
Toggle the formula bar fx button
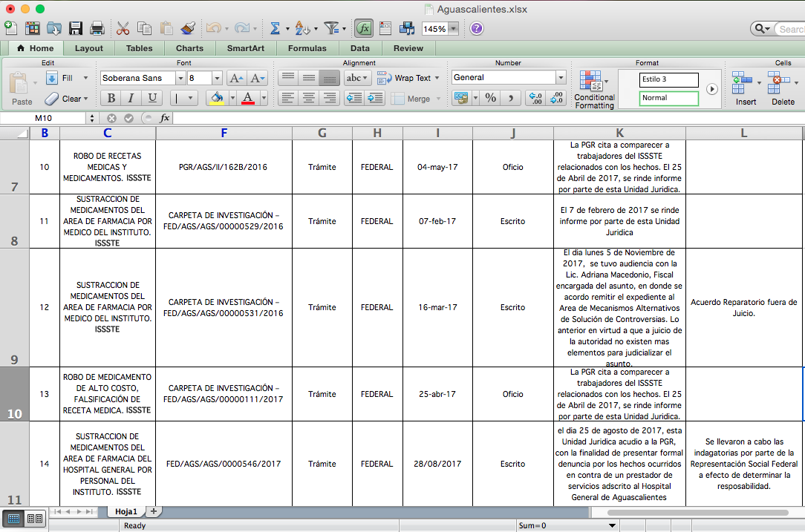coord(364,28)
